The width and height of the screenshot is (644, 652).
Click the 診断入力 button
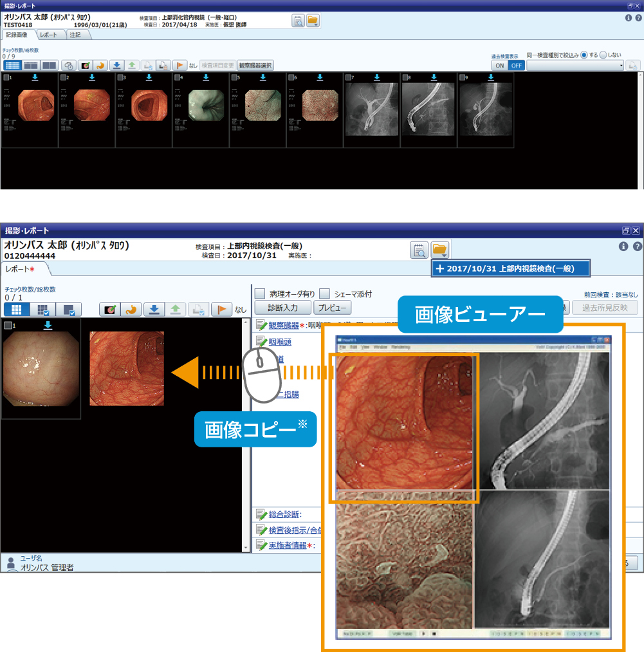tap(283, 308)
